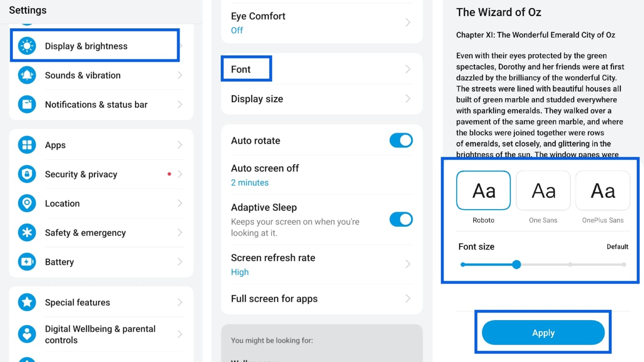Expand Screen refresh rate chevron
644x362 pixels.
pos(408,264)
